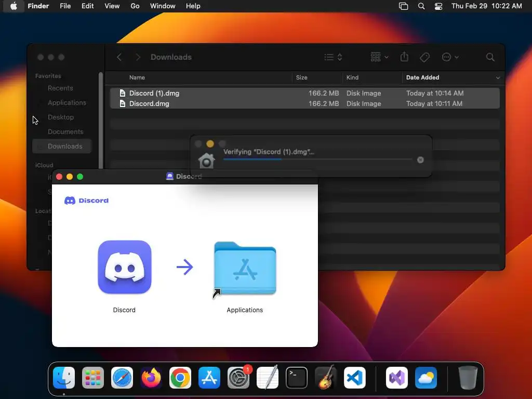Open Spotlight search in menu bar

(x=421, y=6)
